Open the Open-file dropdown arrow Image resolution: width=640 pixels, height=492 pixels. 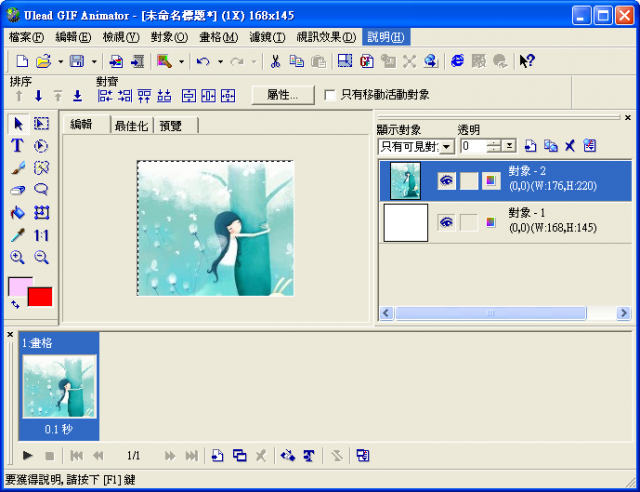60,62
